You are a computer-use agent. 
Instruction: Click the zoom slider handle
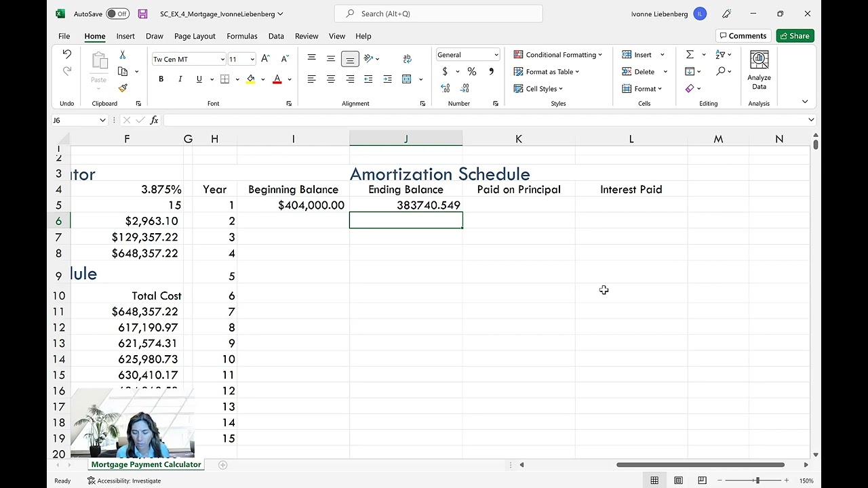pyautogui.click(x=757, y=481)
